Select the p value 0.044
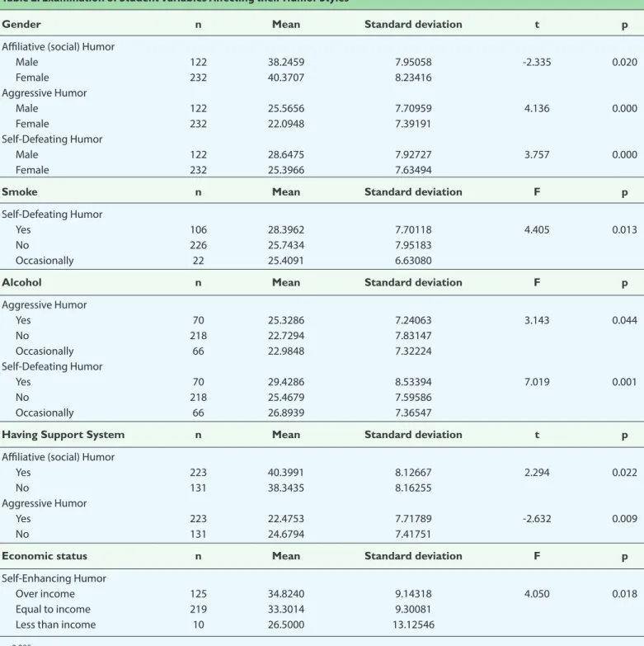 (x=625, y=321)
